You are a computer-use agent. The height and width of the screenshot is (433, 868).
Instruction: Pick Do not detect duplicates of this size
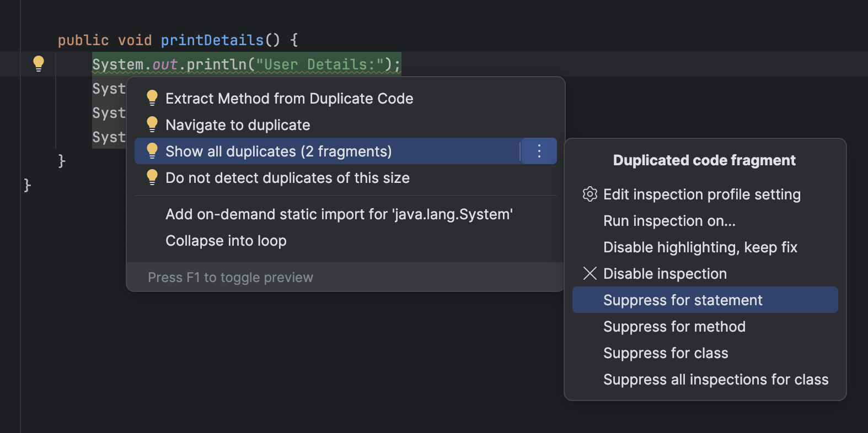tap(287, 178)
